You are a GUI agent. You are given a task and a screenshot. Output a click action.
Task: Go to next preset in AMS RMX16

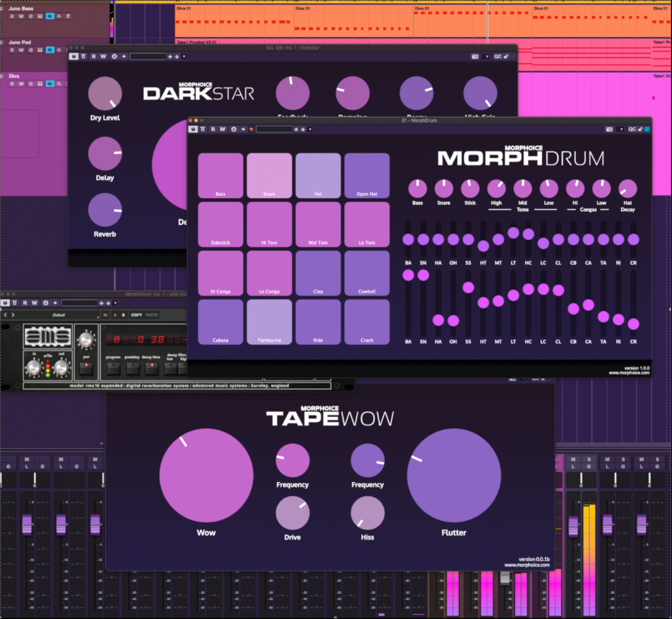pyautogui.click(x=13, y=315)
